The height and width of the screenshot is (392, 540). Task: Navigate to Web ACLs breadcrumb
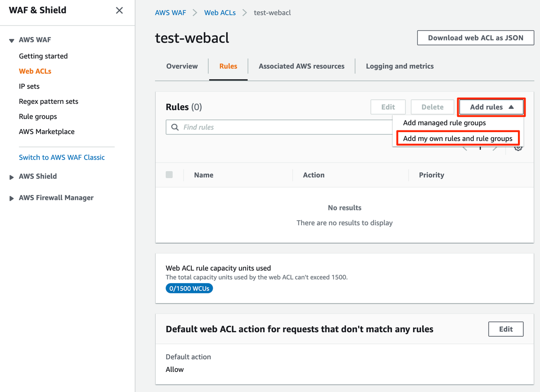(220, 13)
